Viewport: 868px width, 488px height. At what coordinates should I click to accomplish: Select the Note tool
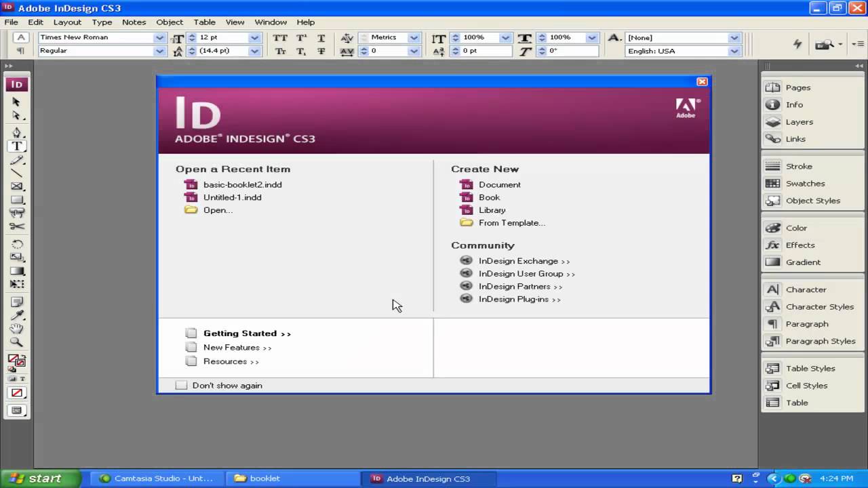pos(17,302)
